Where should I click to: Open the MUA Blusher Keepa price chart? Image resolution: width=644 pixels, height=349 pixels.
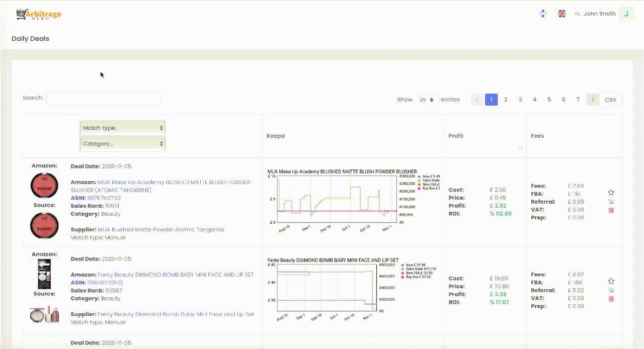354,201
